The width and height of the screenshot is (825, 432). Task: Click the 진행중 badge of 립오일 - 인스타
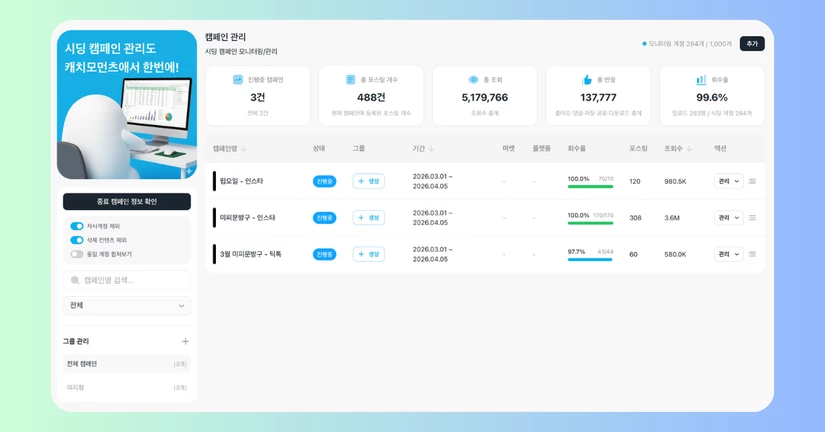point(325,181)
